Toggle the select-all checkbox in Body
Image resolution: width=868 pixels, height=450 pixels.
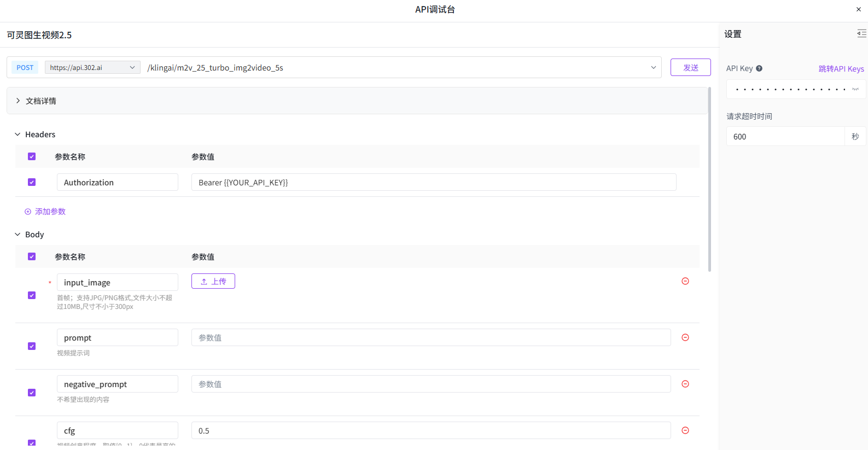(x=32, y=256)
